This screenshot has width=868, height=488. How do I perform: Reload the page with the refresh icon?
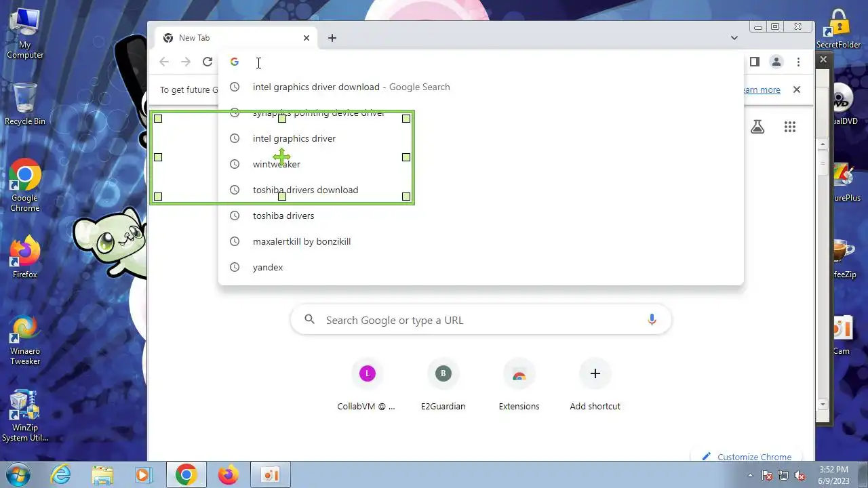208,62
